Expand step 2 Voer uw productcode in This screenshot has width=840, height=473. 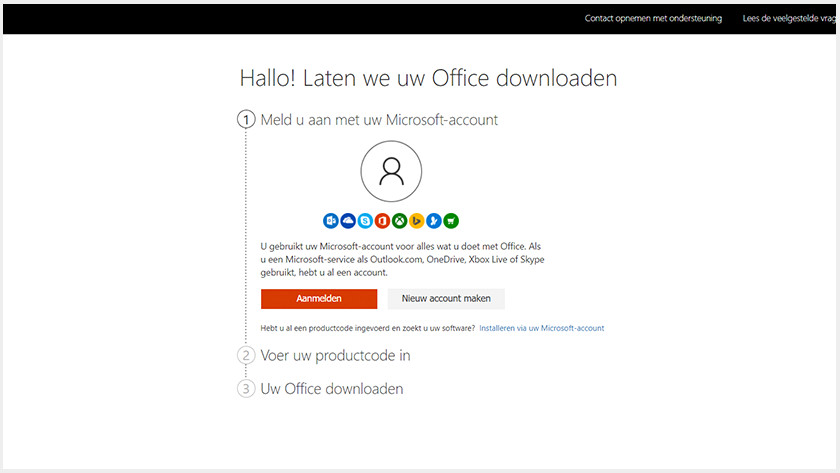[x=335, y=356]
